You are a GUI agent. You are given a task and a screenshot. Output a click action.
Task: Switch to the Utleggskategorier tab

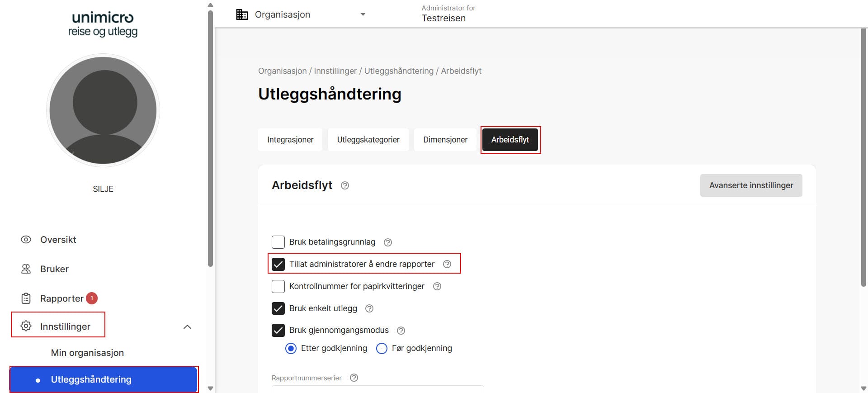[368, 140]
